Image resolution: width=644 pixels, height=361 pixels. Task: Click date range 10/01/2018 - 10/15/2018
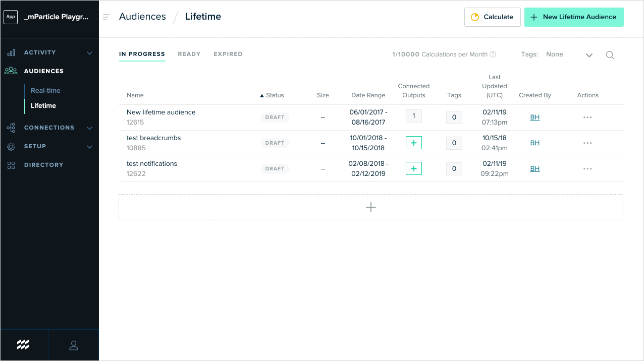[368, 143]
